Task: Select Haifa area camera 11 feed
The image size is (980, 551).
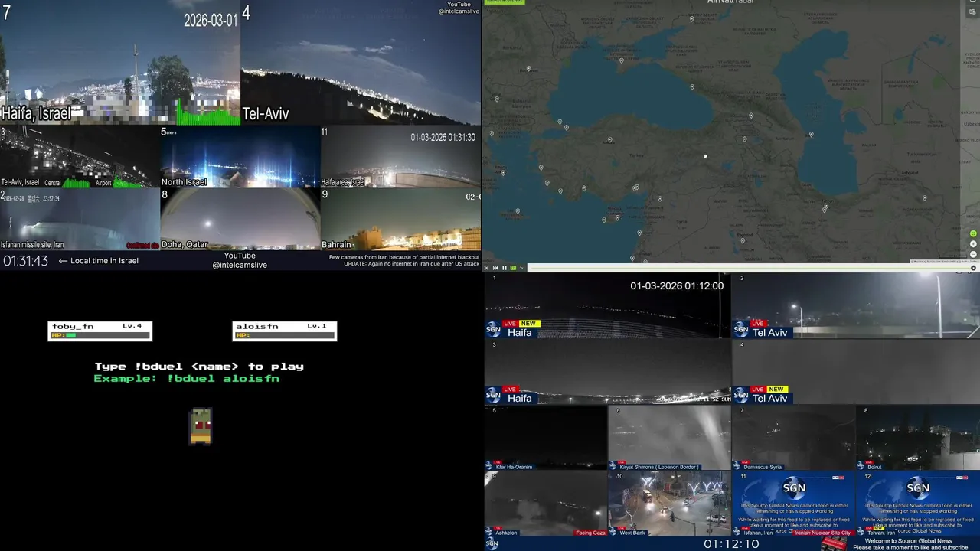Action: pos(400,157)
